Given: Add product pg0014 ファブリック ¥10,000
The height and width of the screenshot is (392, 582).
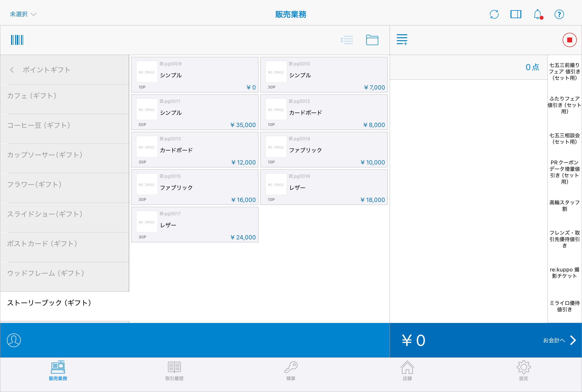Looking at the screenshot, I should coord(324,150).
